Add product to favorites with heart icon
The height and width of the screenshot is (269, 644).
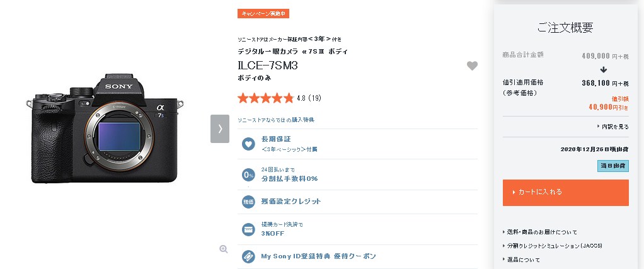click(472, 66)
